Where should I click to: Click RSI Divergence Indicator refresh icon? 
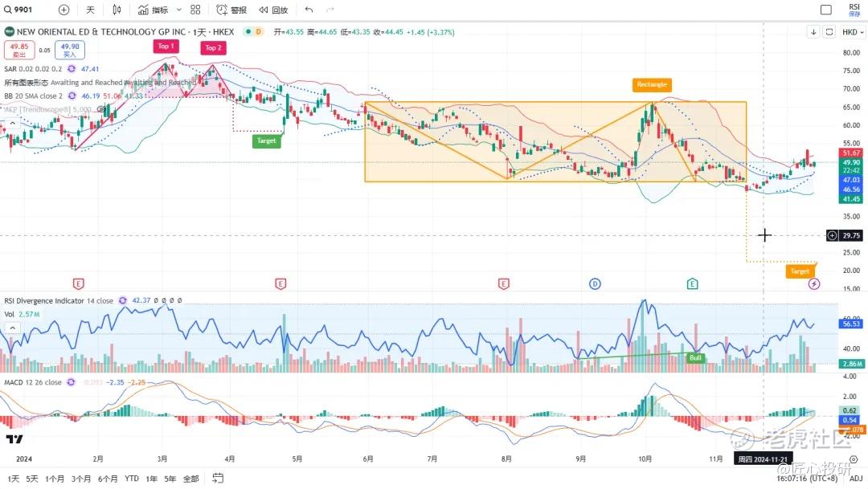point(122,300)
